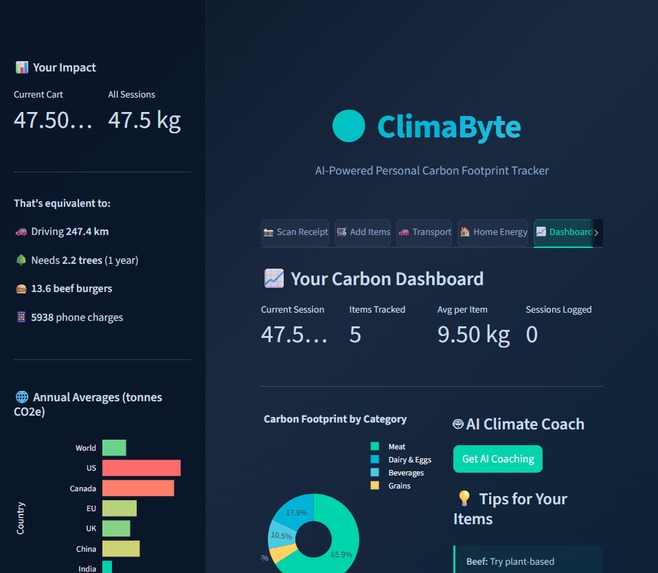Click the Get AI Coaching button
Screen dimensions: 658x573
point(498,459)
